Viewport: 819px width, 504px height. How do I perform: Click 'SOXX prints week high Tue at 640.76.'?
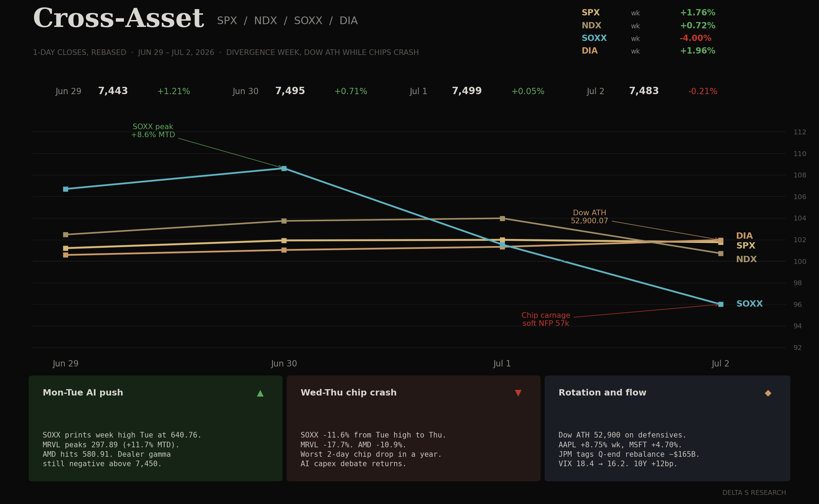(x=122, y=435)
